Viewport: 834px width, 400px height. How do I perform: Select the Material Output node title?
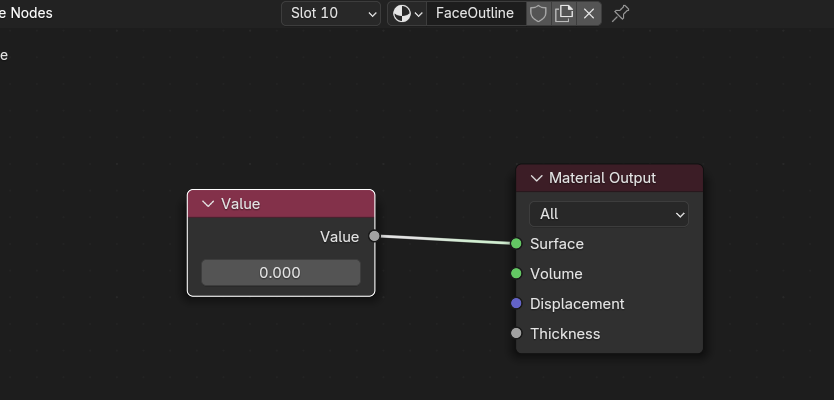602,178
